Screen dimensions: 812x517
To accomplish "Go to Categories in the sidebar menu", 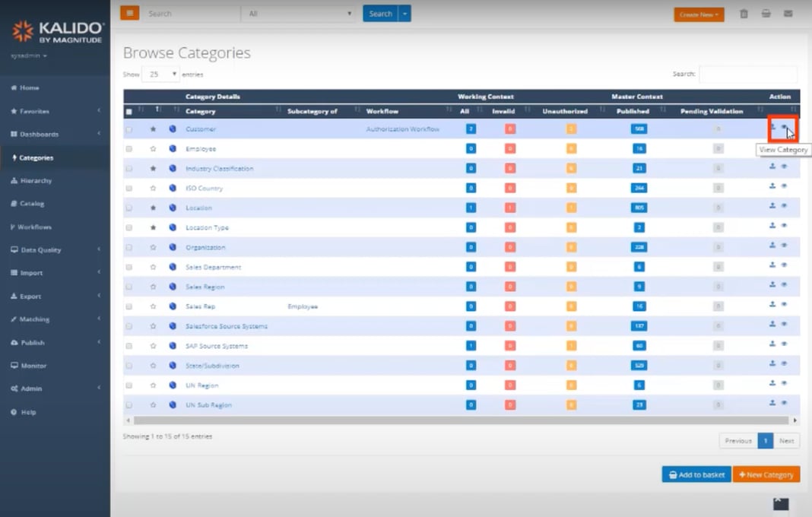I will point(34,157).
